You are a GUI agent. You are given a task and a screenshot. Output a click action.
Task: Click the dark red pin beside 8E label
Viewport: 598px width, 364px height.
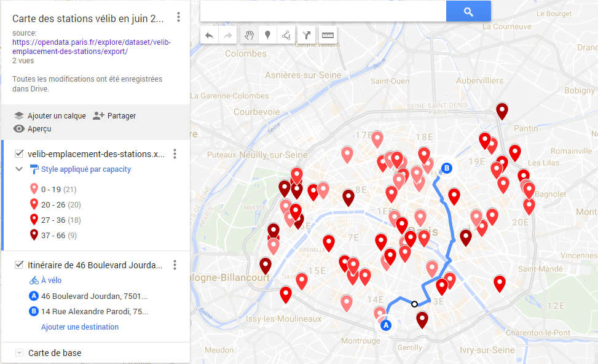click(348, 198)
